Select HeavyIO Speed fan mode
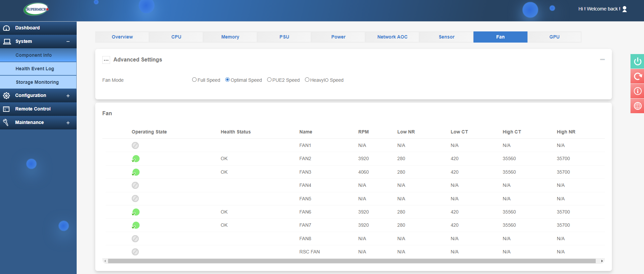Image resolution: width=644 pixels, height=274 pixels. point(307,80)
